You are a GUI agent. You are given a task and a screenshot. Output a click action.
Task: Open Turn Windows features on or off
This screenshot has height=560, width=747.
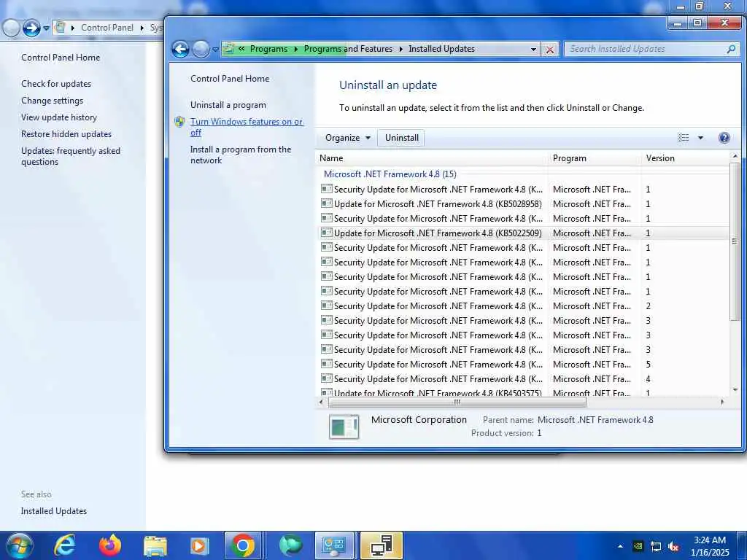(247, 127)
